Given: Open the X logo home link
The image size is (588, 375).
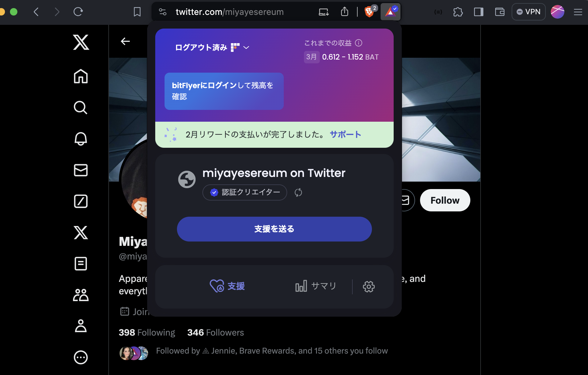Looking at the screenshot, I should pyautogui.click(x=81, y=42).
